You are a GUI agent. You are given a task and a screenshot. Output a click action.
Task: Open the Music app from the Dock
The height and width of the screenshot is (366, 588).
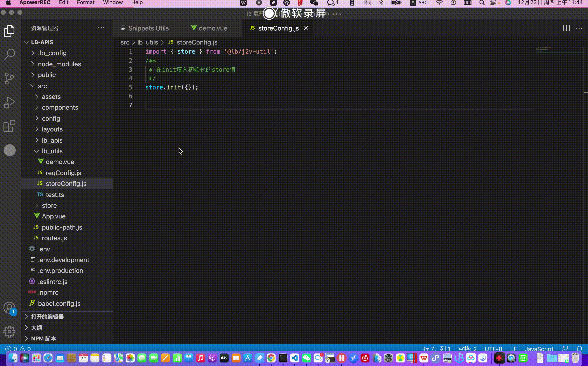201,358
